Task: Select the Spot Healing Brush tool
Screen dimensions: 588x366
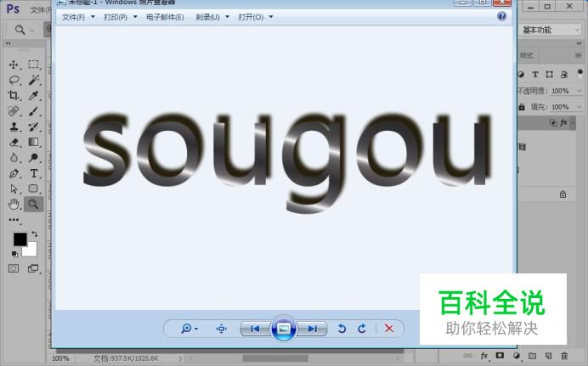Action: [14, 111]
